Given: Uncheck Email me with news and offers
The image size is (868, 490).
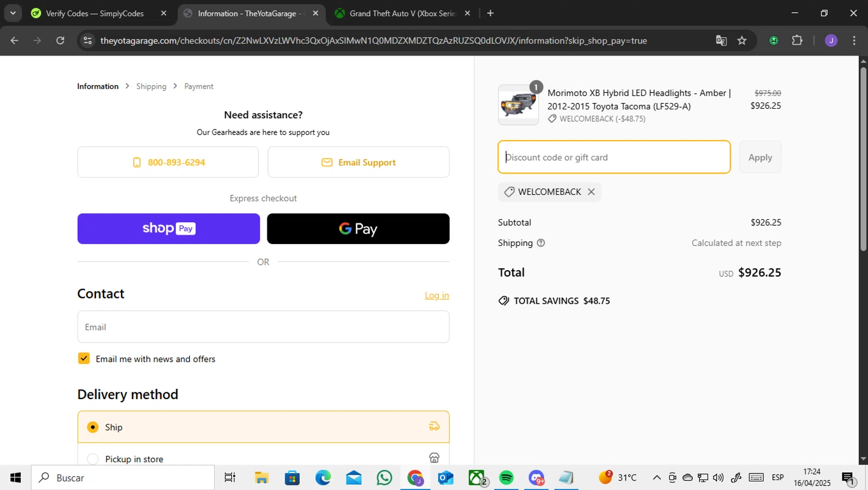Looking at the screenshot, I should (x=84, y=359).
